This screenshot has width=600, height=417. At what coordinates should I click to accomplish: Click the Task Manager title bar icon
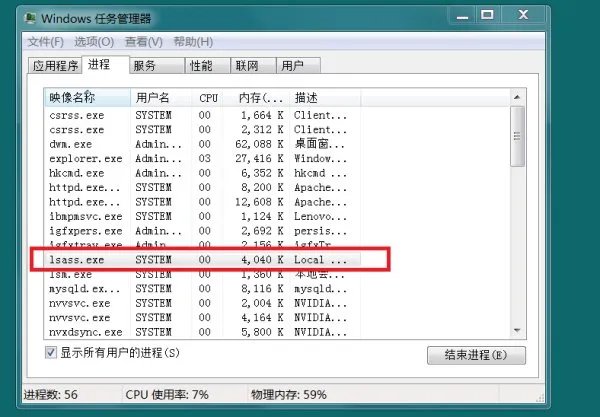30,18
